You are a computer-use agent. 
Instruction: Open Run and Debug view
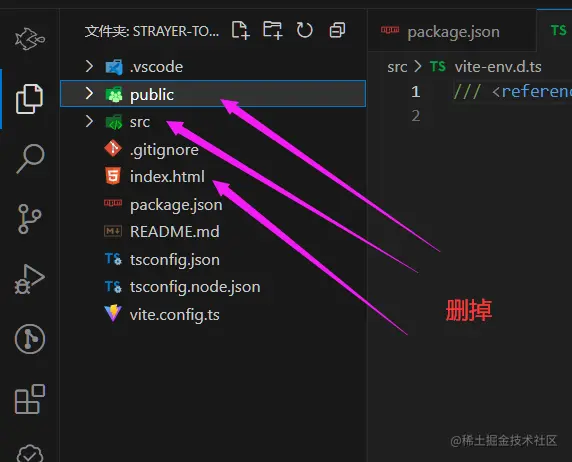tap(30, 279)
